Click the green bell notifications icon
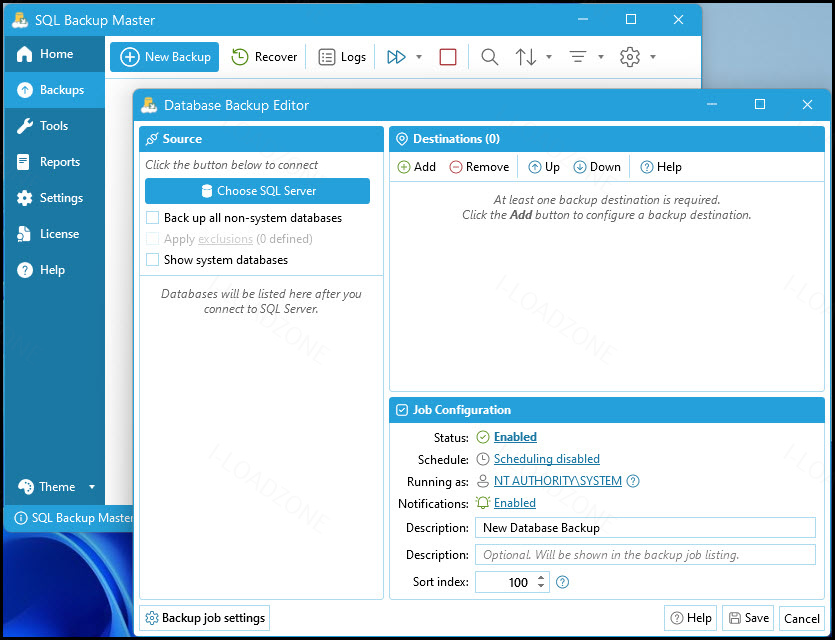The width and height of the screenshot is (835, 640). tap(482, 503)
